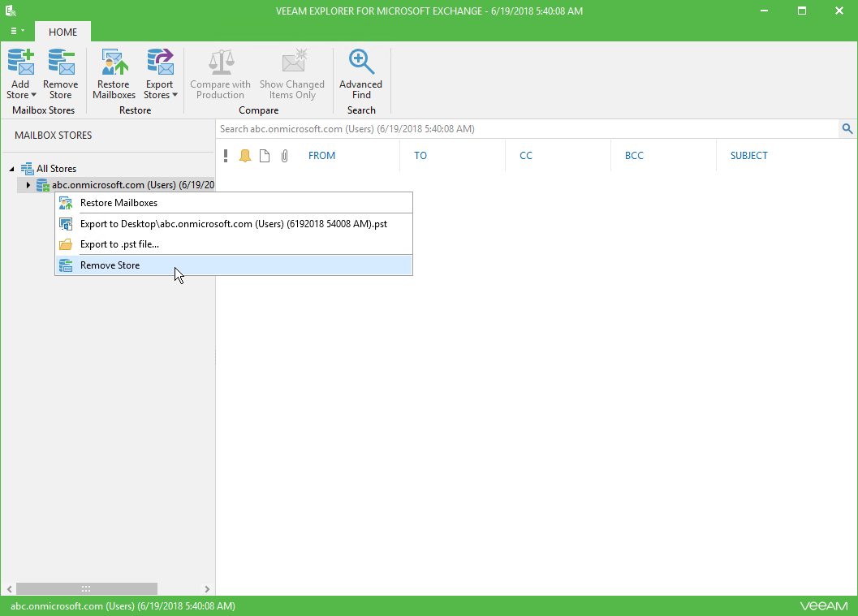Click the Export to Desktop context menu icon

(66, 224)
